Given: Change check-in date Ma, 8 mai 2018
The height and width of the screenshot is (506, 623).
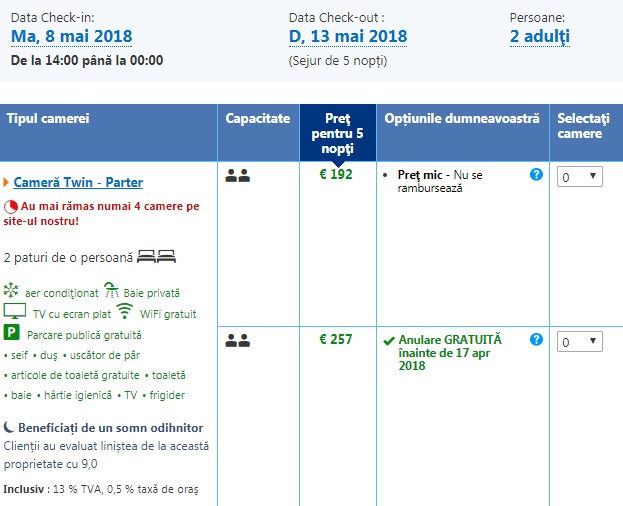Looking at the screenshot, I should (71, 37).
